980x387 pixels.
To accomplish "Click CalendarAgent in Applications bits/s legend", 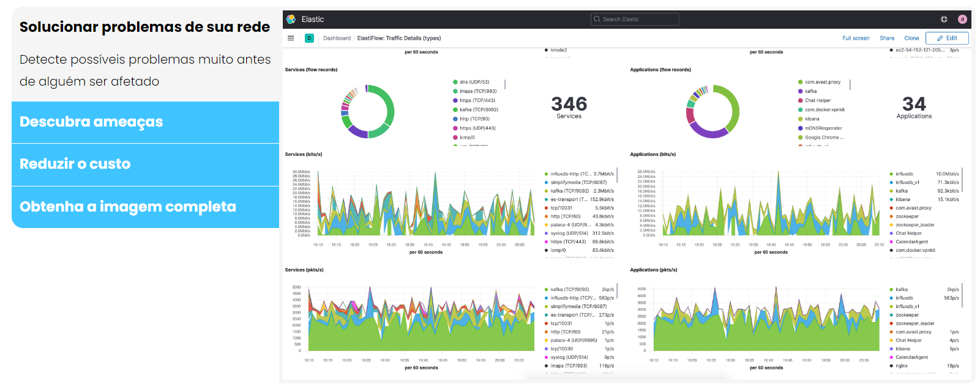I will pyautogui.click(x=909, y=241).
